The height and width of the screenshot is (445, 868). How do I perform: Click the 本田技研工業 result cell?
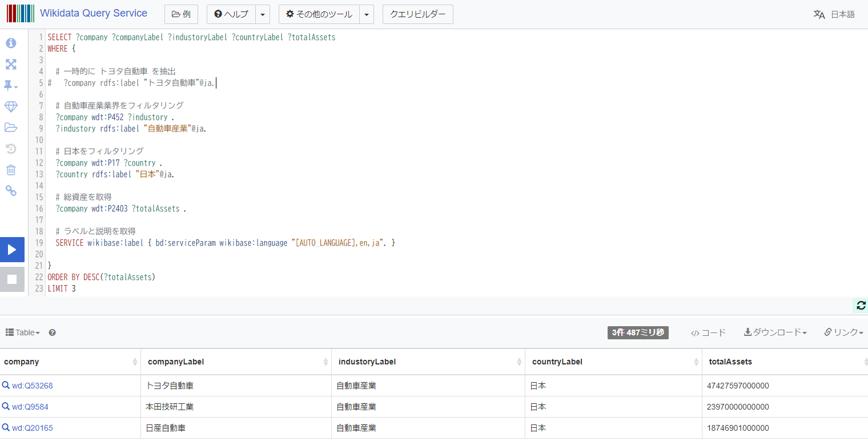(x=236, y=407)
